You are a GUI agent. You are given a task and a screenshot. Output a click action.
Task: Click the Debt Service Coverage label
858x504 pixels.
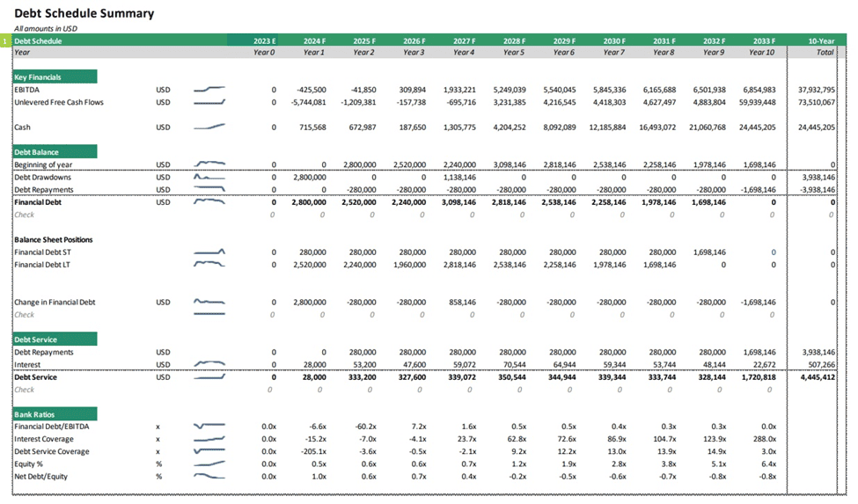click(51, 451)
